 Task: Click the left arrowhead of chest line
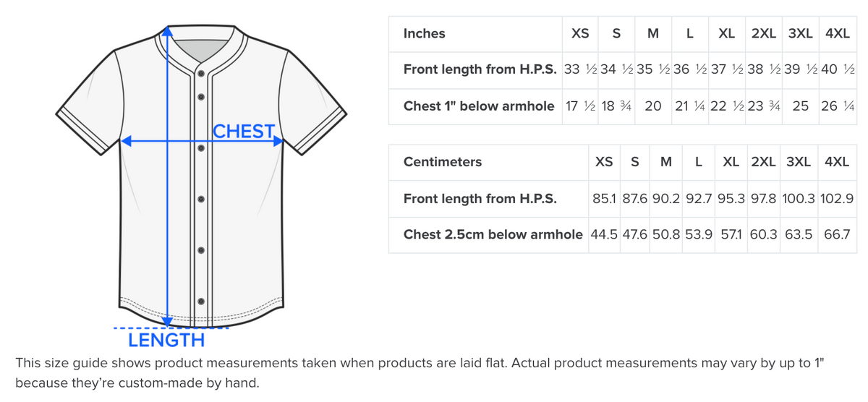(x=125, y=142)
